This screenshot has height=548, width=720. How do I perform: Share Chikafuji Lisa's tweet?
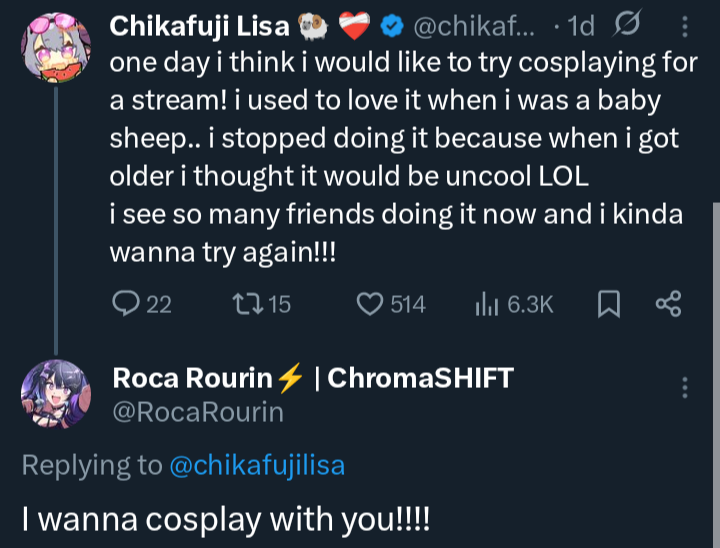click(667, 304)
